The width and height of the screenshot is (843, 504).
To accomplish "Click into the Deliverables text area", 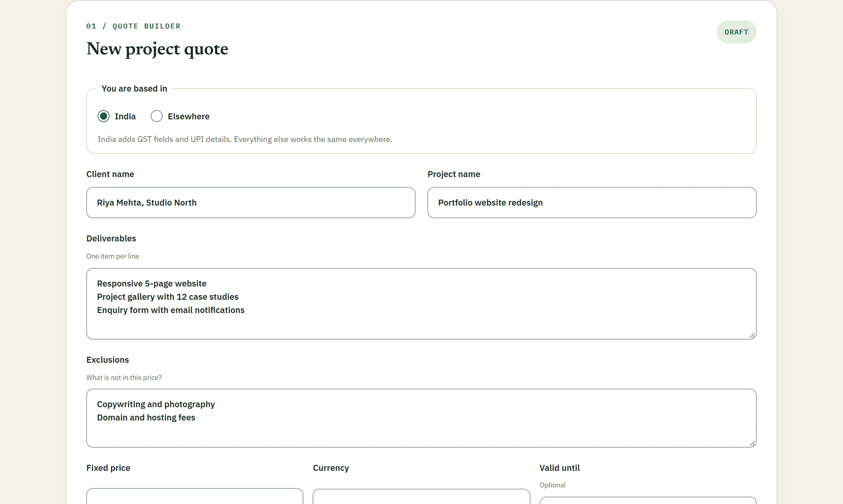I will [x=421, y=304].
